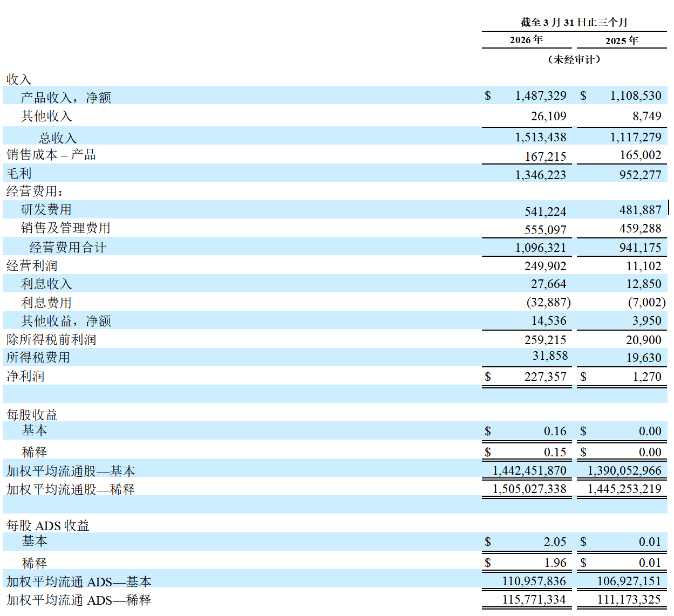
Task: Click the 所得税费用 row label
Action: [x=38, y=358]
